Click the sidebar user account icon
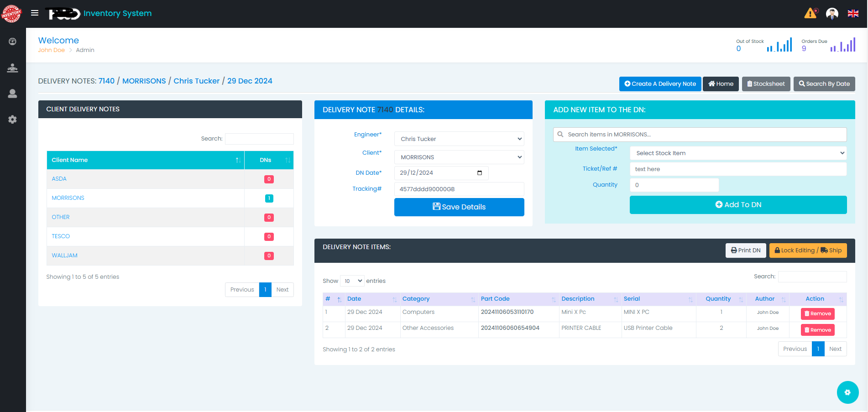The height and width of the screenshot is (412, 868). pyautogui.click(x=13, y=94)
